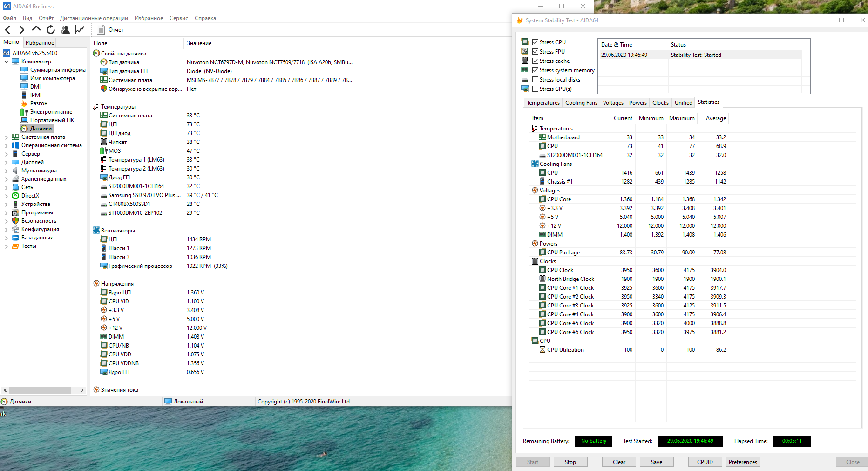This screenshot has height=471, width=868.
Task: Click the Сеть network icon in tree
Action: [x=15, y=187]
